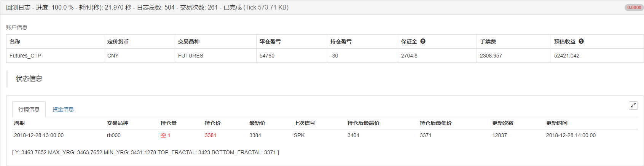644x166 pixels.
Task: Click the help icon beside 保证金
Action: 423,41
